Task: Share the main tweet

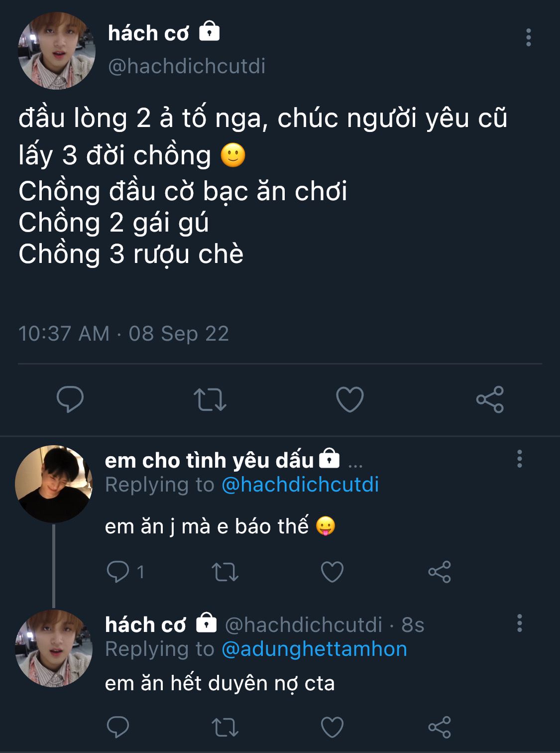Action: point(490,399)
